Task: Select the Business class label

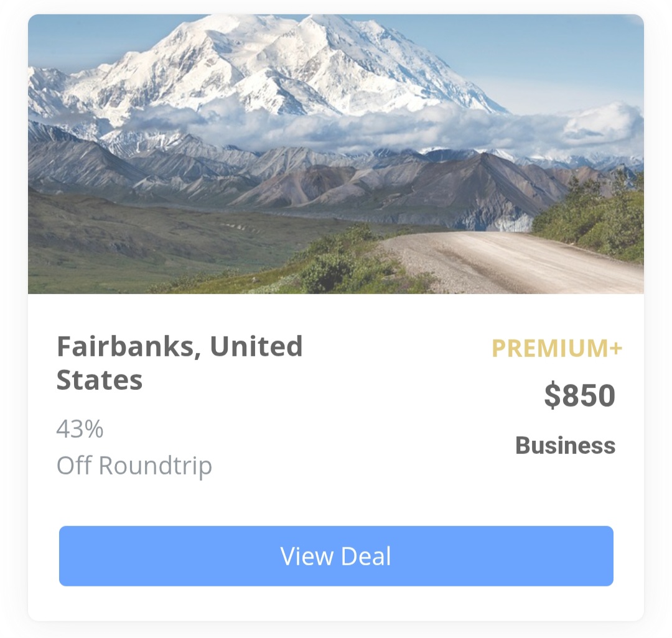Action: (565, 445)
